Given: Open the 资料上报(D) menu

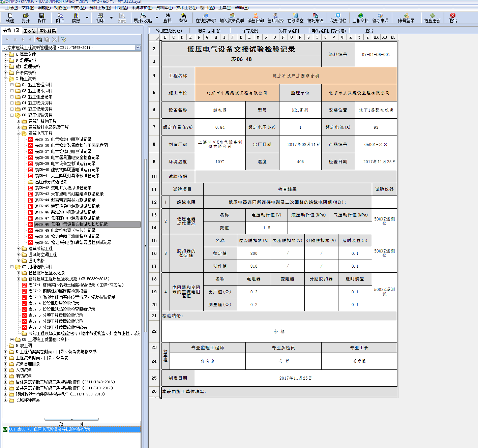Looking at the screenshot, I should (100, 7).
